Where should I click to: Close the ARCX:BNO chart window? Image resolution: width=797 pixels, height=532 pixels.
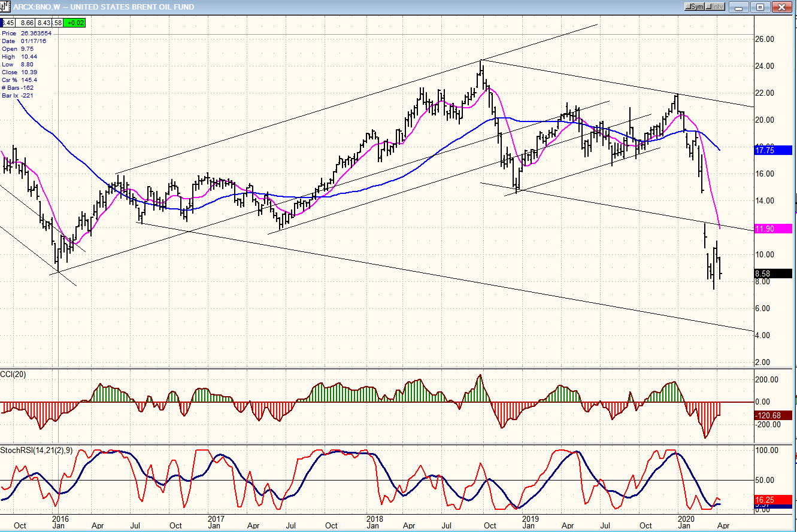[780, 7]
